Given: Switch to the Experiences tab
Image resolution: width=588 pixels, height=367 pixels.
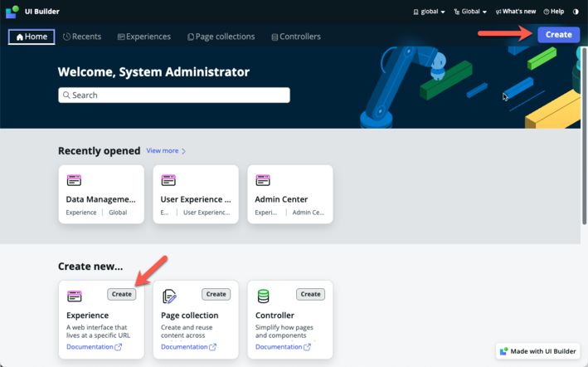Looking at the screenshot, I should tap(144, 37).
